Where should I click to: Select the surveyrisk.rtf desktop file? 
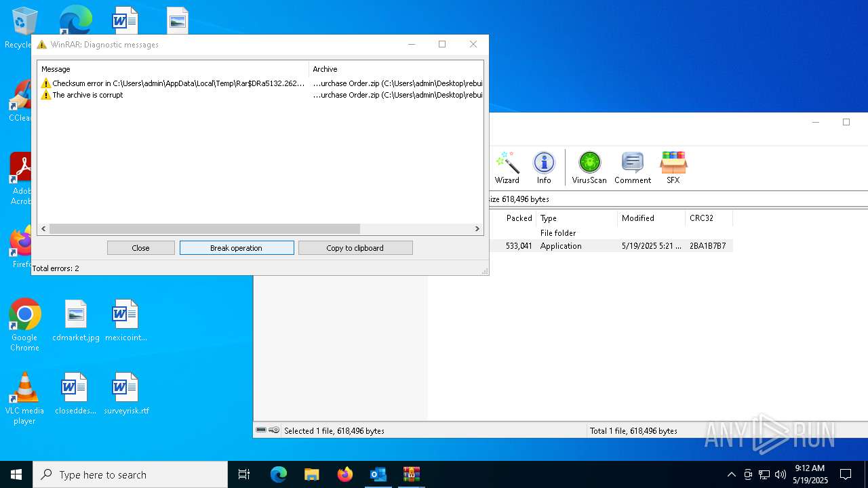[126, 393]
